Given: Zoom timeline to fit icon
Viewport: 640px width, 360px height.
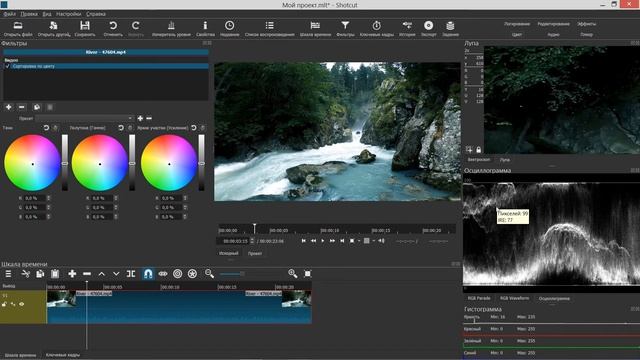Looking at the screenshot, I should 307,274.
